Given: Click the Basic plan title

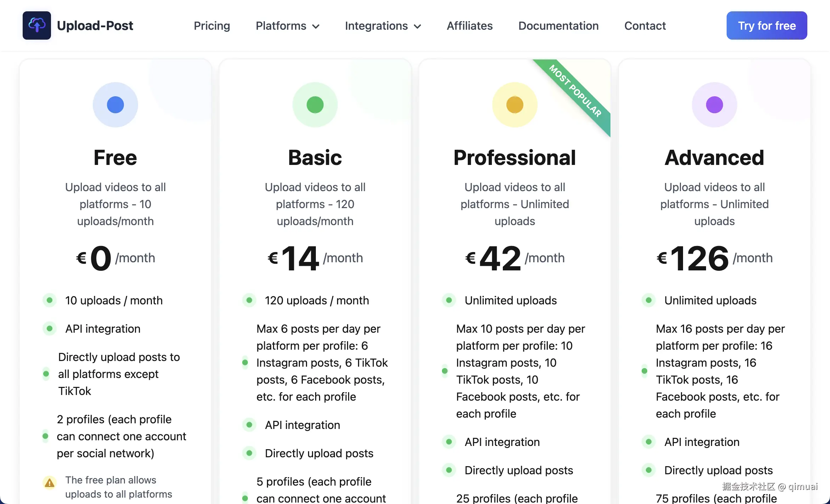Looking at the screenshot, I should (315, 157).
